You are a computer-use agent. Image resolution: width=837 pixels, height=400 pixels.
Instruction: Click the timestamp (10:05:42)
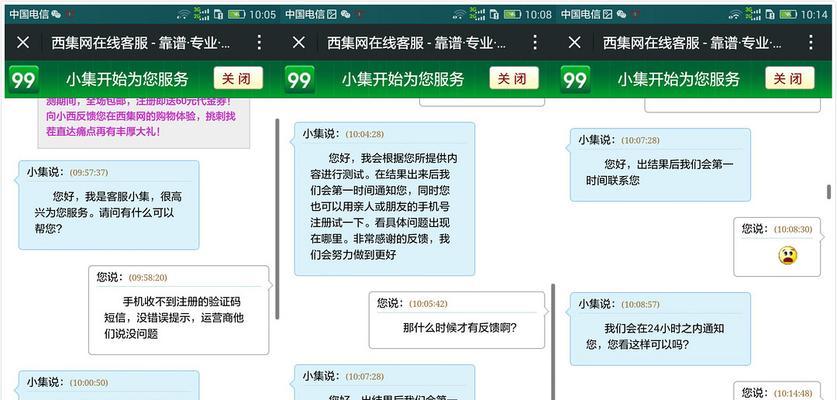tap(428, 303)
